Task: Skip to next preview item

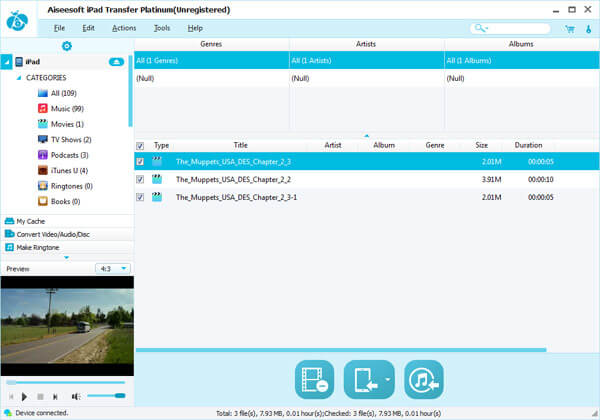Action: (55, 397)
